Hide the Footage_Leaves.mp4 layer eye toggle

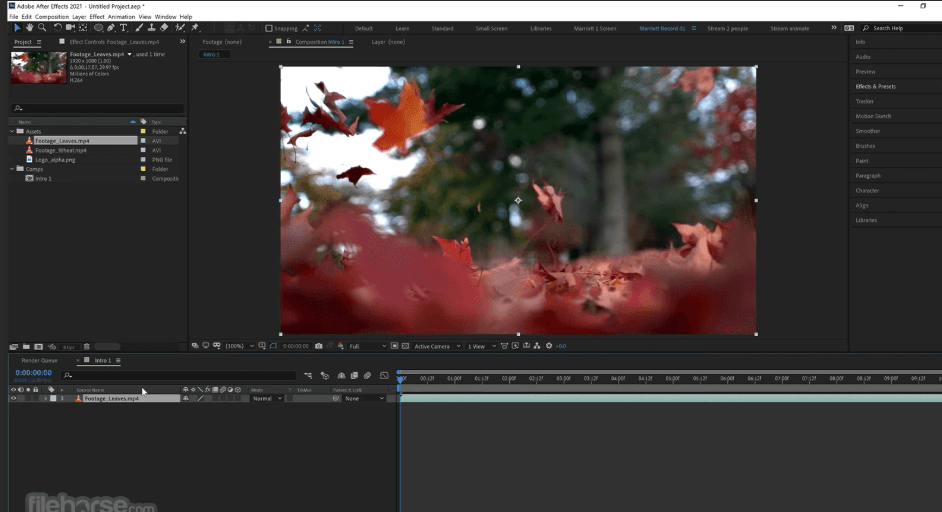click(x=13, y=398)
